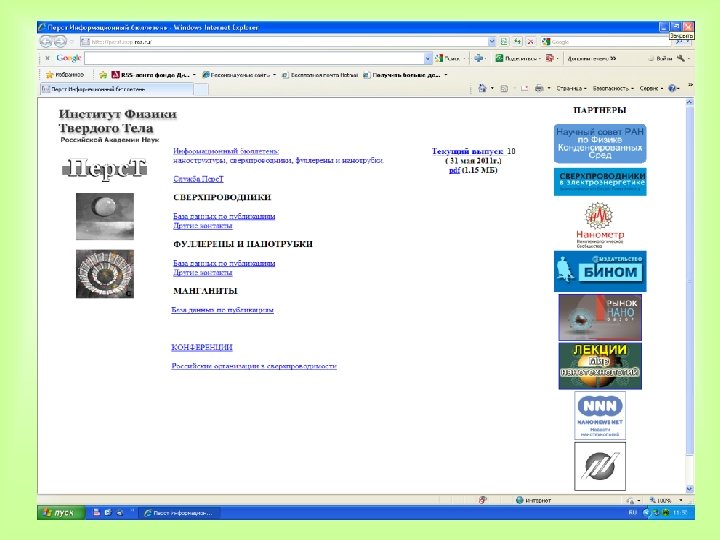
Task: Click the Избранное favorites star button
Action: [x=65, y=74]
